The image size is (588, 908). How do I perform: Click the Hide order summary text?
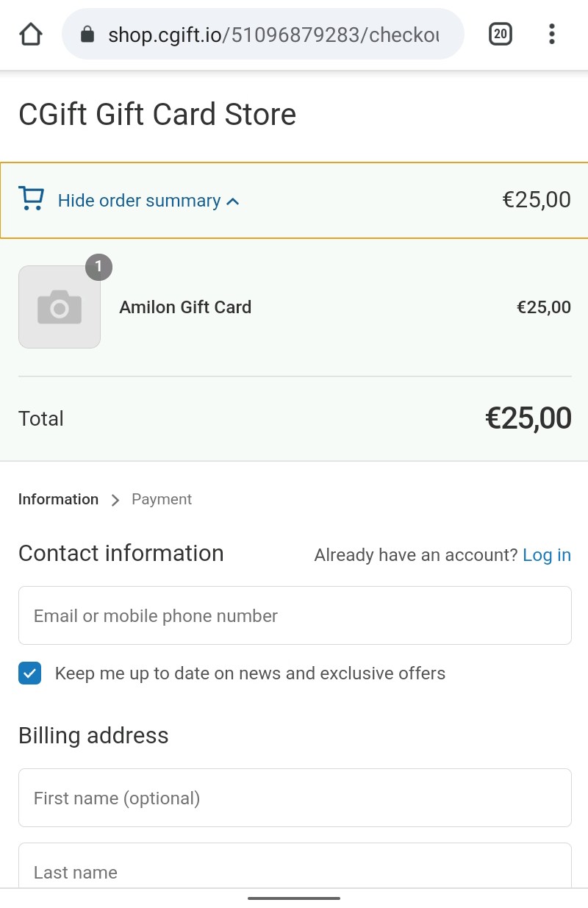(x=139, y=201)
